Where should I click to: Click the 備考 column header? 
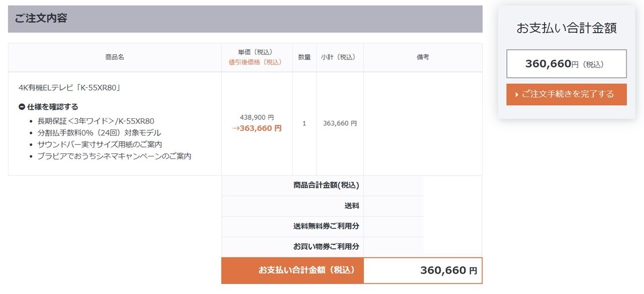point(423,57)
